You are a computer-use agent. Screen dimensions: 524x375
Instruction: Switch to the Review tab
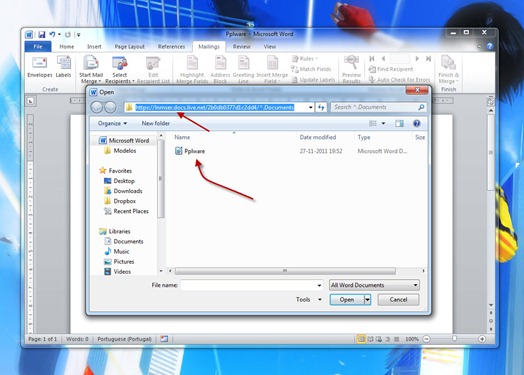[x=242, y=47]
